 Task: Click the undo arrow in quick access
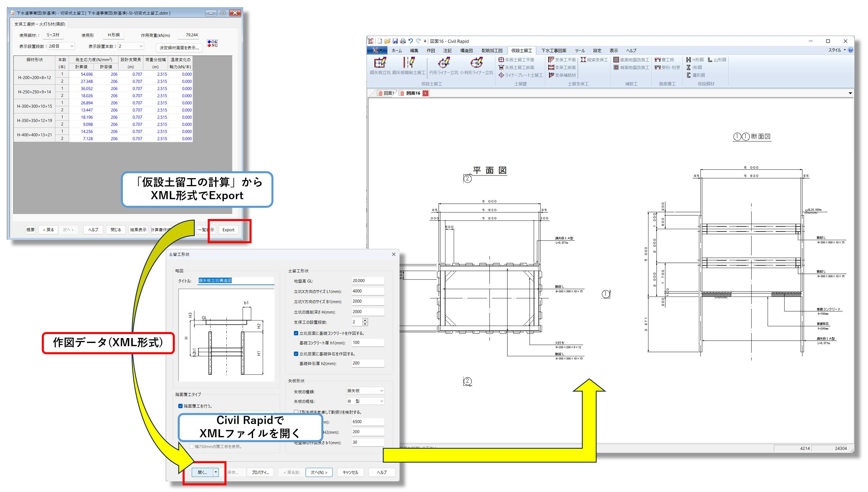click(x=410, y=41)
